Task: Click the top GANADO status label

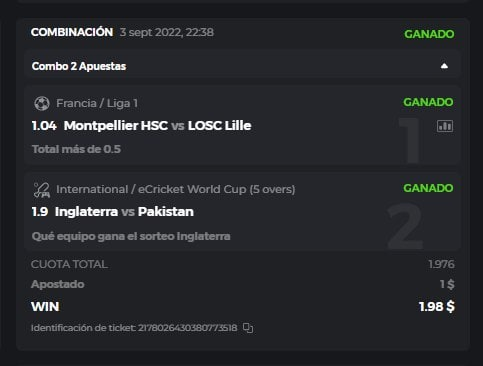Action: (x=429, y=34)
